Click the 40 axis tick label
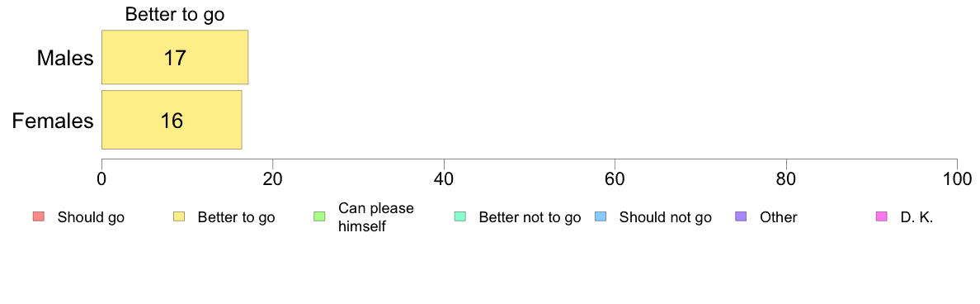This screenshot has height=304, width=980. pyautogui.click(x=444, y=179)
